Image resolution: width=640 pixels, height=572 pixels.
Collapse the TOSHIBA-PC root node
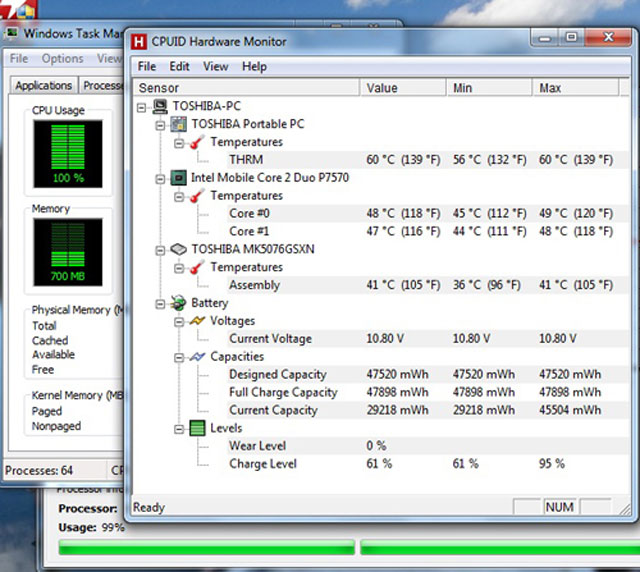(x=142, y=107)
